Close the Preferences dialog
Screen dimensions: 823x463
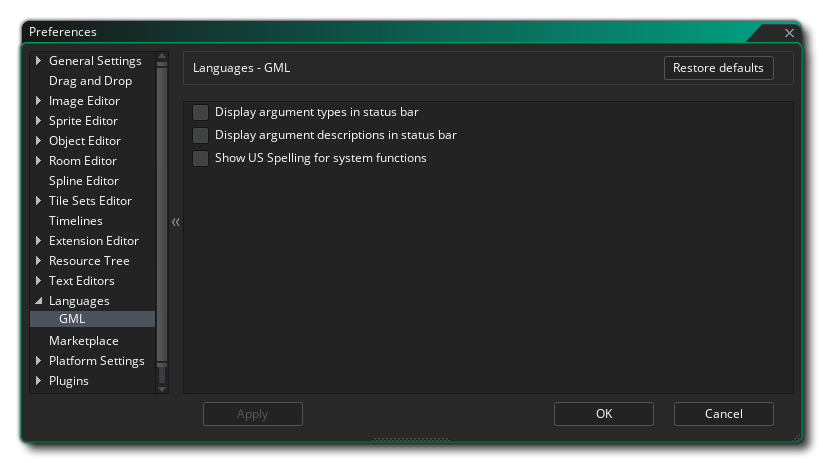(x=789, y=33)
